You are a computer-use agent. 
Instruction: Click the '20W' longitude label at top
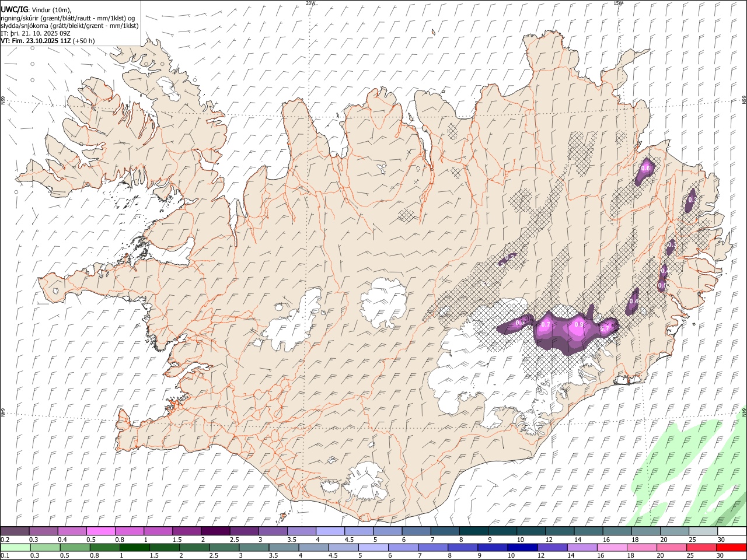(310, 3)
